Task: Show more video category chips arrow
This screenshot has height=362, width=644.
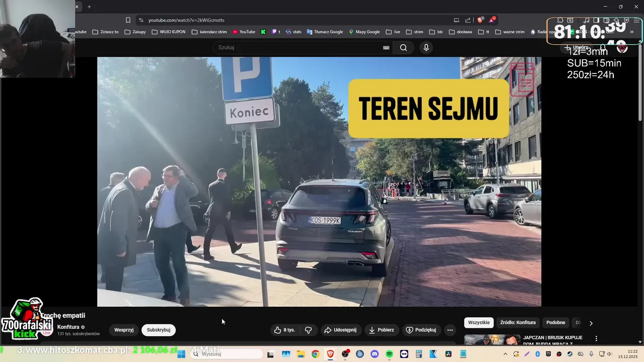Action: (x=591, y=323)
